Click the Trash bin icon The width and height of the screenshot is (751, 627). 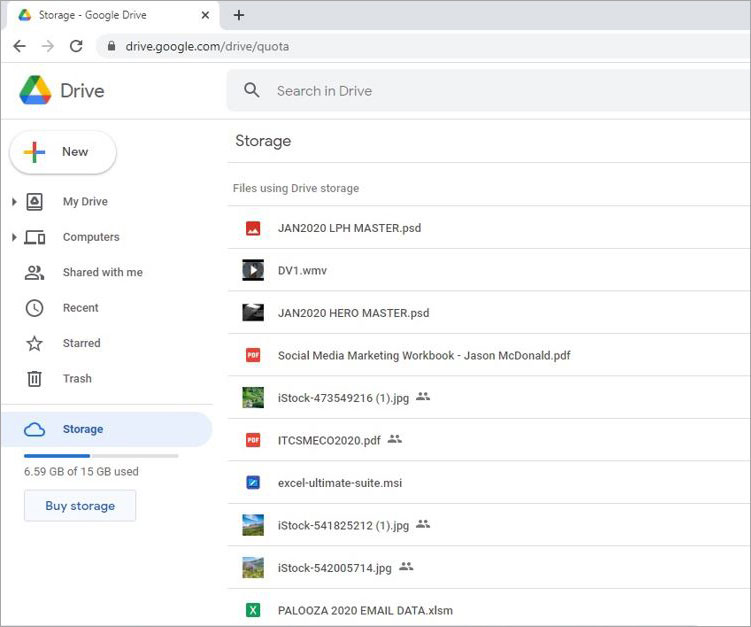pos(34,378)
